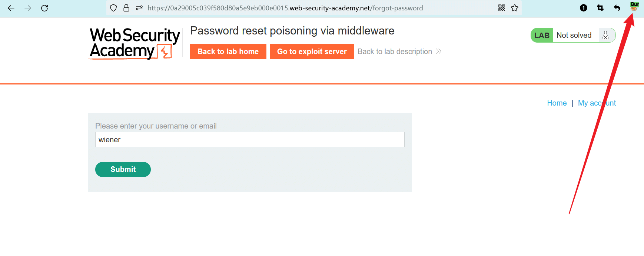Reload the current page
The image size is (644, 256).
point(44,8)
